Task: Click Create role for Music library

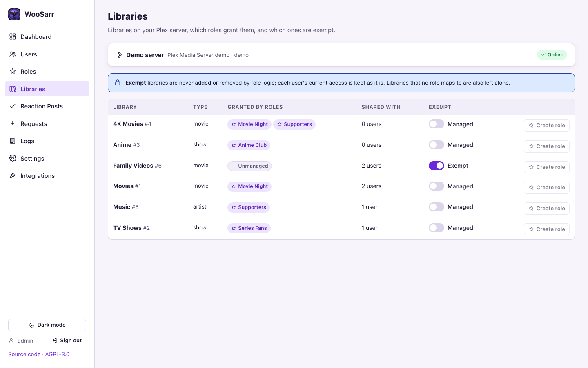Action: (x=547, y=209)
